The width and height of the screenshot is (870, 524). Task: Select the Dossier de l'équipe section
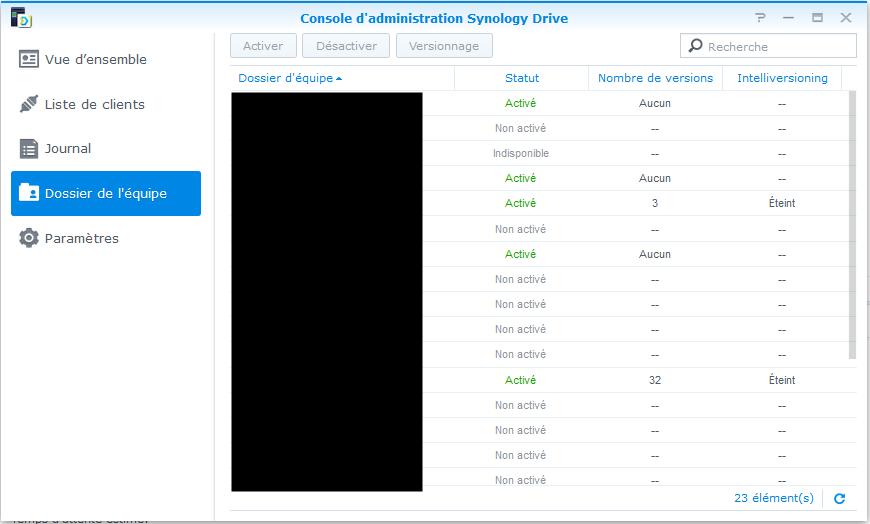pyautogui.click(x=106, y=193)
